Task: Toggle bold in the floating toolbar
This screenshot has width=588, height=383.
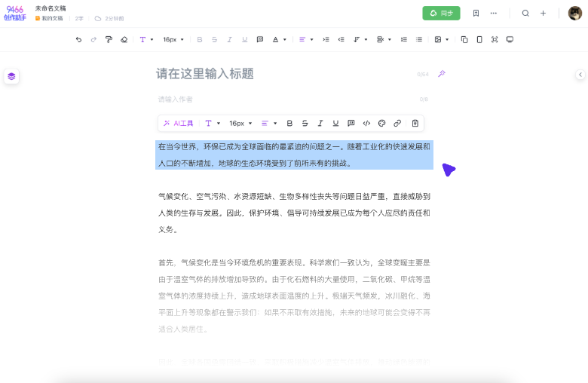Action: 289,123
